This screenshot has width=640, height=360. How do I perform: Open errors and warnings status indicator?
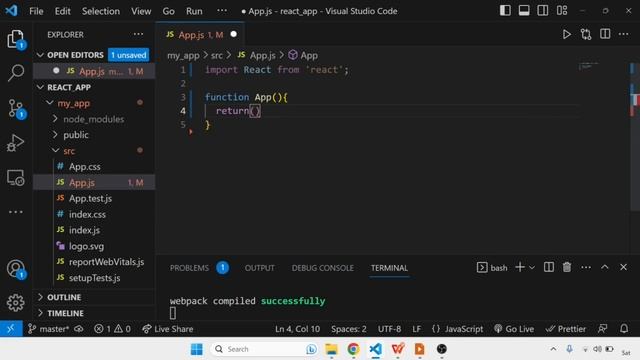112,329
